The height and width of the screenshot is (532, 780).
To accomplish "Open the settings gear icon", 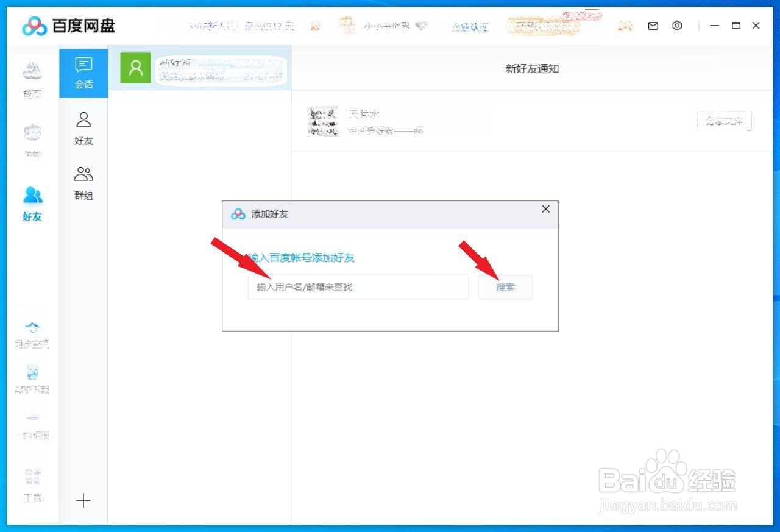I will coord(677,26).
